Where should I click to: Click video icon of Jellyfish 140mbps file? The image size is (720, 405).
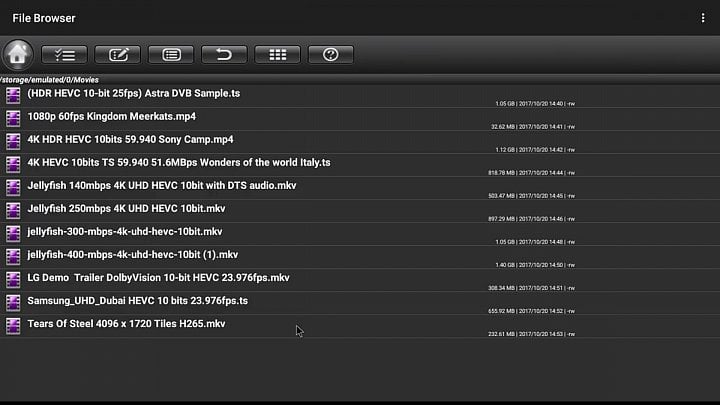pyautogui.click(x=13, y=187)
